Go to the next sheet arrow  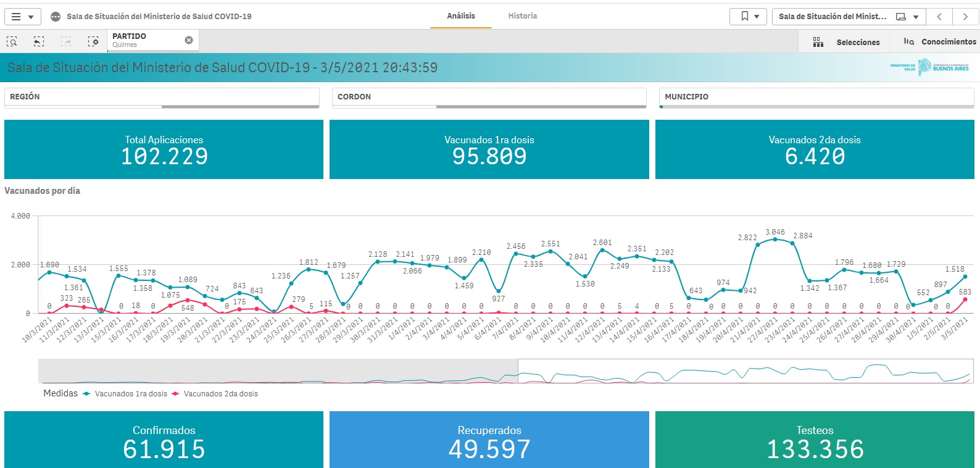pos(965,17)
